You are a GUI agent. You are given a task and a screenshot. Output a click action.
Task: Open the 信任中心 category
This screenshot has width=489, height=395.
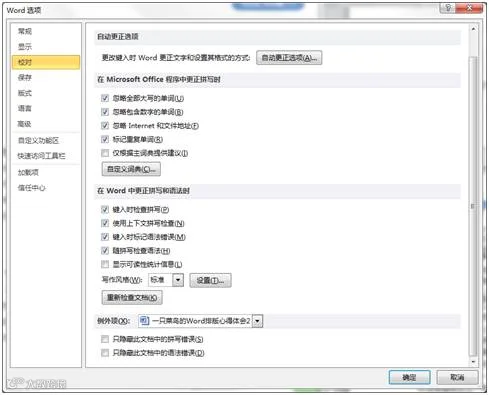(32, 188)
